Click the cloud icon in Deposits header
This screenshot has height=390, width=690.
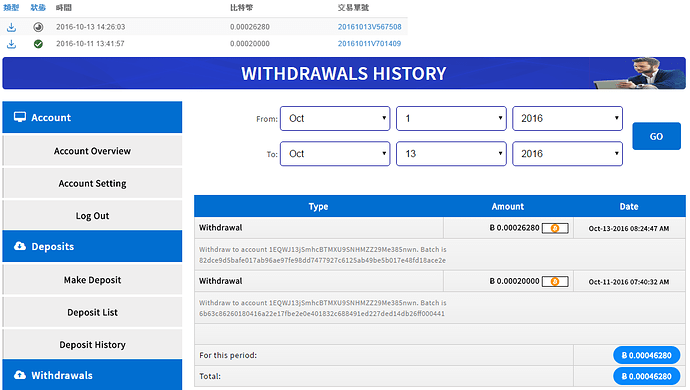[20, 246]
